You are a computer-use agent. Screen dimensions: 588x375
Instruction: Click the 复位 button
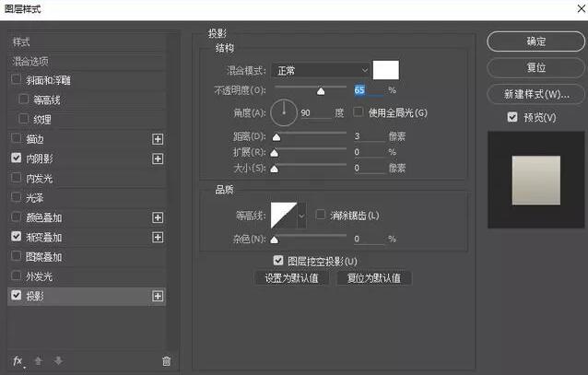pos(535,68)
